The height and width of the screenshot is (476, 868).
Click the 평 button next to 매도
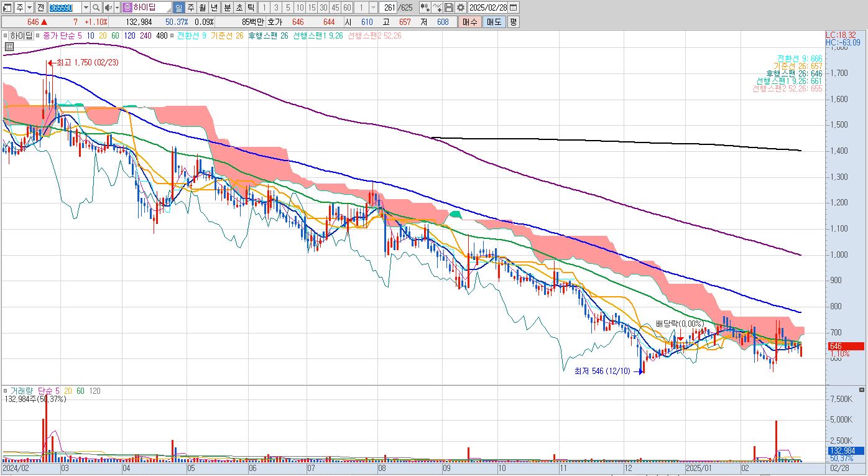513,22
